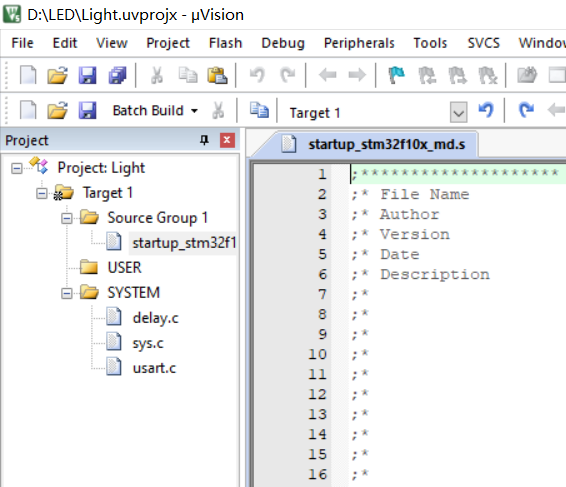Viewport: 566px width, 487px height.
Task: Click the µVision app icon in title bar
Action: coord(12,14)
